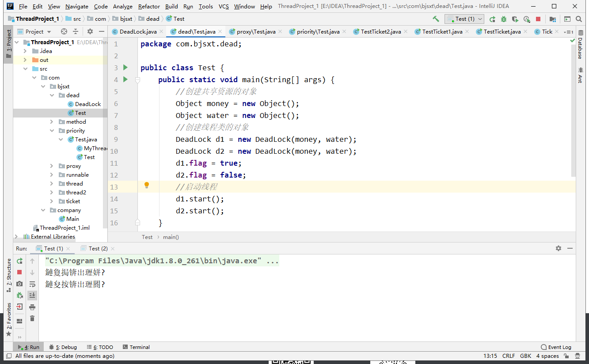Image resolution: width=589 pixels, height=364 pixels.
Task: Open the Debug tool window button
Action: (63, 347)
